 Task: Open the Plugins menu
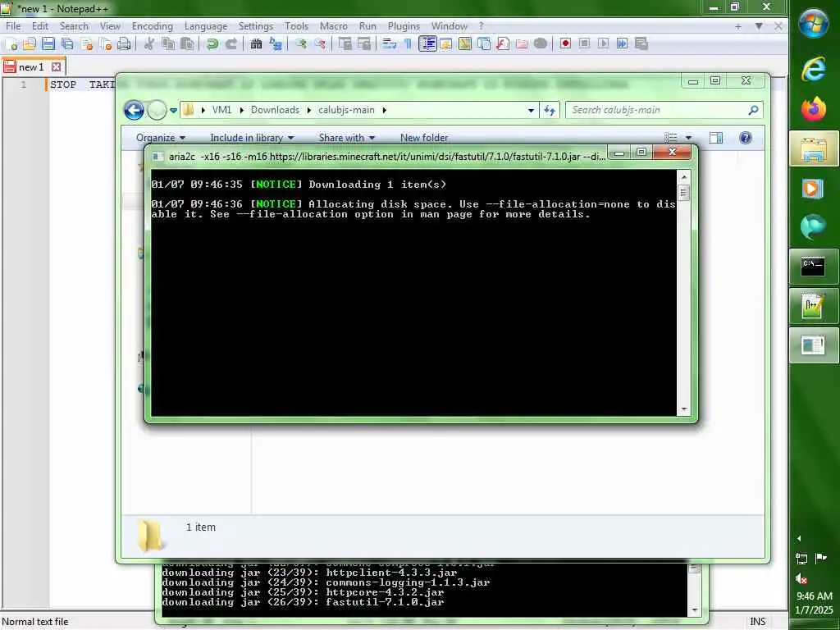pyautogui.click(x=404, y=26)
